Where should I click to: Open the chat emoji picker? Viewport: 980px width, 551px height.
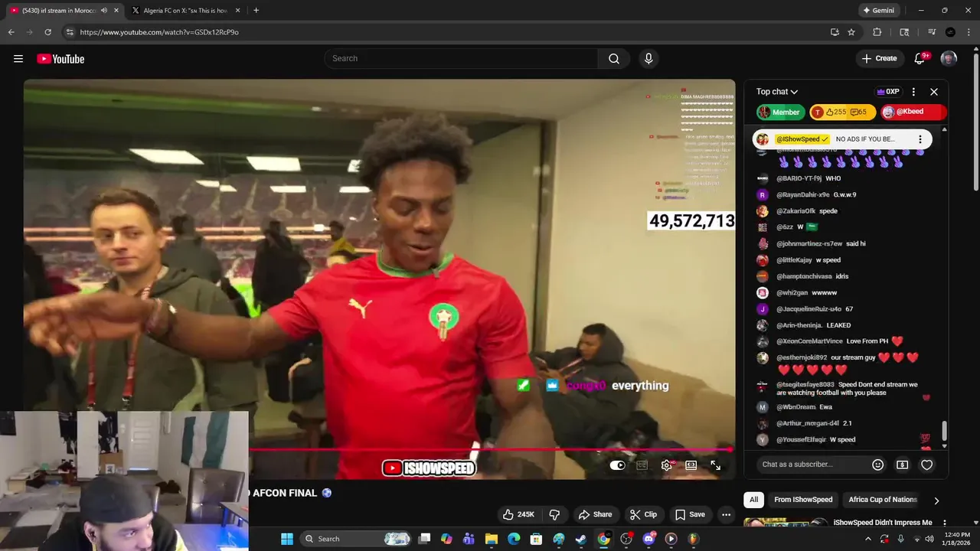(x=878, y=465)
